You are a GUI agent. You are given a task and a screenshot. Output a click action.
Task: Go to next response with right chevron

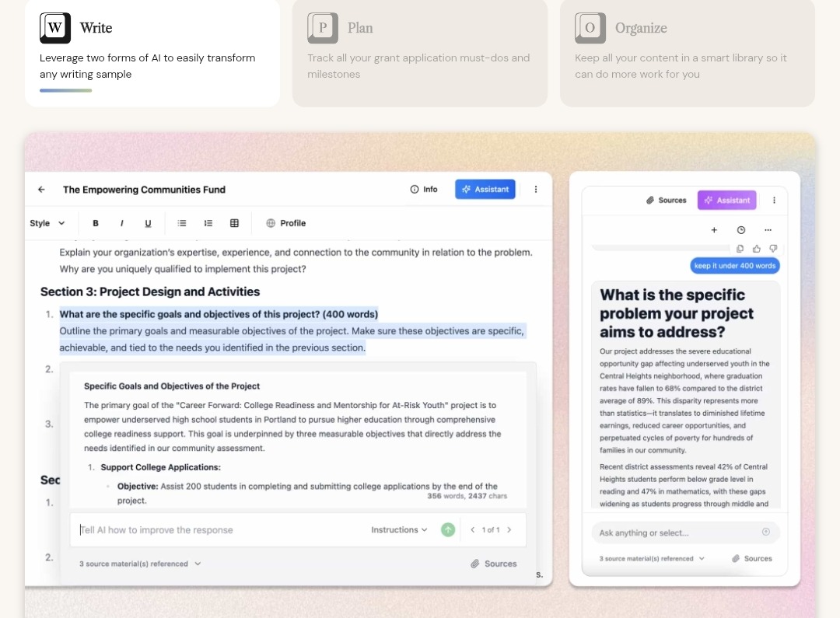click(x=509, y=530)
